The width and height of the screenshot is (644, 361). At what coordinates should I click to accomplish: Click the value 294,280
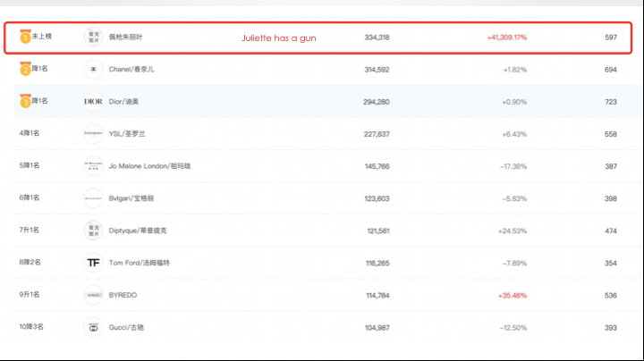click(x=377, y=102)
